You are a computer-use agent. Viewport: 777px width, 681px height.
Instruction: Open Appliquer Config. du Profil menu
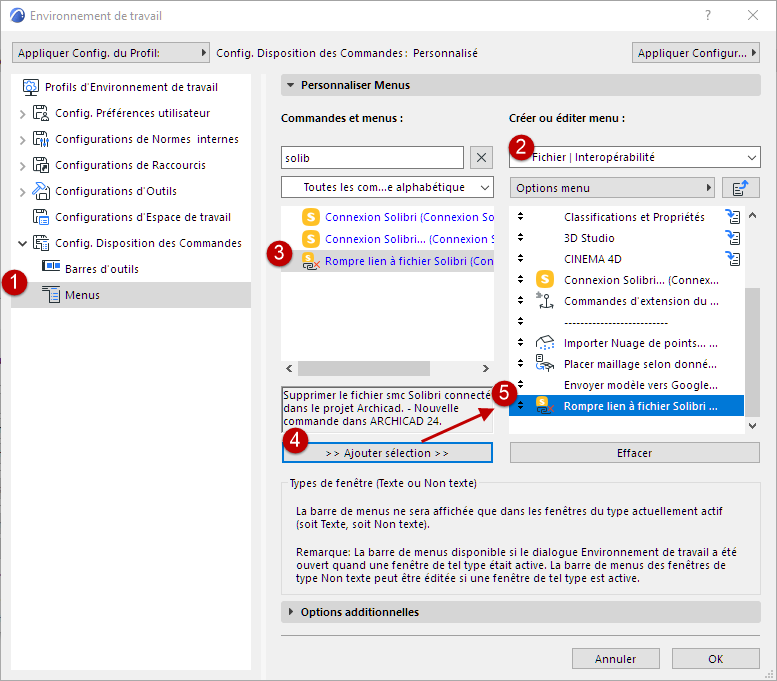click(111, 53)
